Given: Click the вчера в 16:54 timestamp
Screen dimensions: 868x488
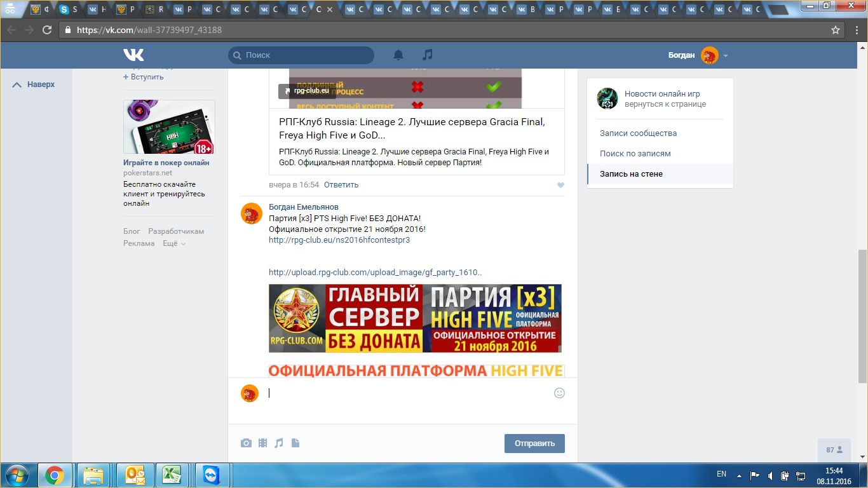Looking at the screenshot, I should 294,185.
